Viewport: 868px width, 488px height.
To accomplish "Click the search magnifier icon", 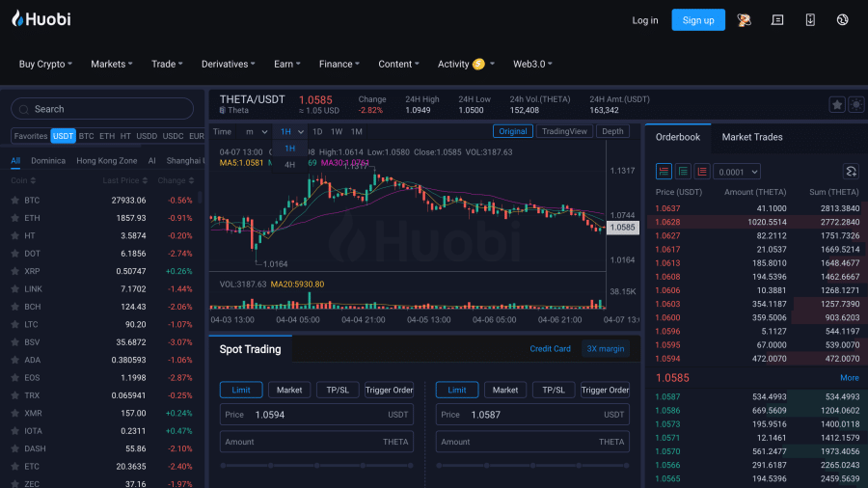I will pyautogui.click(x=24, y=110).
